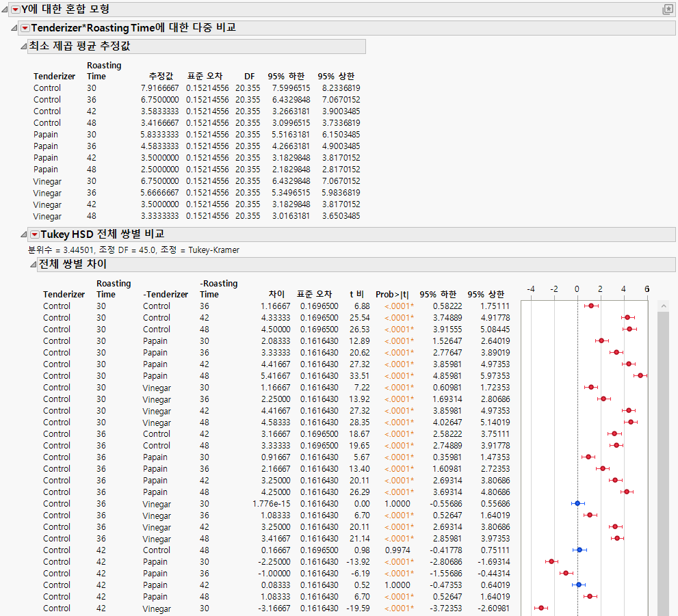Collapse the Tukey HSD 전체 쌍별 비교 section
The width and height of the screenshot is (678, 616).
pyautogui.click(x=23, y=235)
